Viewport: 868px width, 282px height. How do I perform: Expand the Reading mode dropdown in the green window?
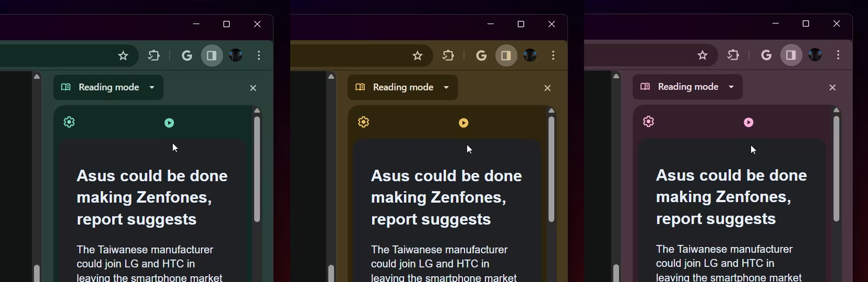point(108,87)
